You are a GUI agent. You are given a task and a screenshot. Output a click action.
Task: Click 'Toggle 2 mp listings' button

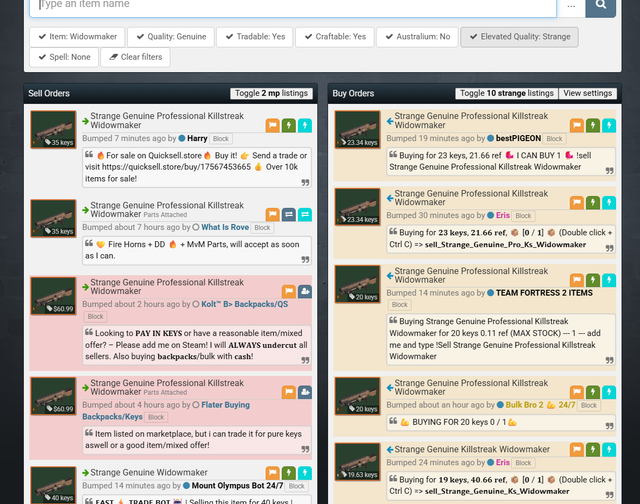[x=271, y=93]
